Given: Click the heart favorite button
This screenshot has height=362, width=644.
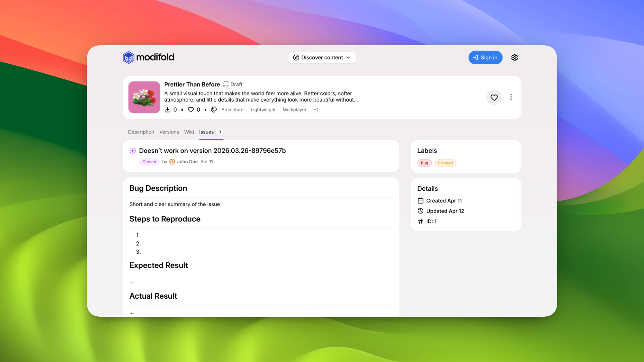Looking at the screenshot, I should (494, 98).
